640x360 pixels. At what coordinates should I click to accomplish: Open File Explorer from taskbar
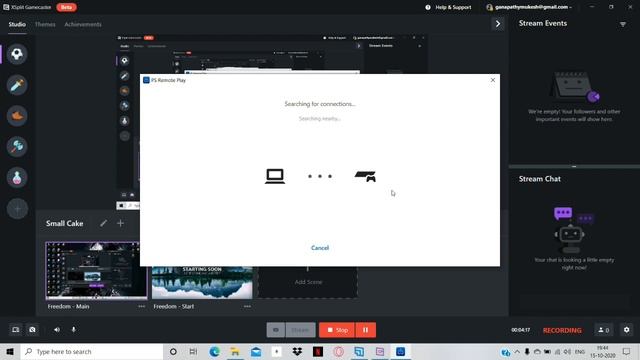point(235,351)
